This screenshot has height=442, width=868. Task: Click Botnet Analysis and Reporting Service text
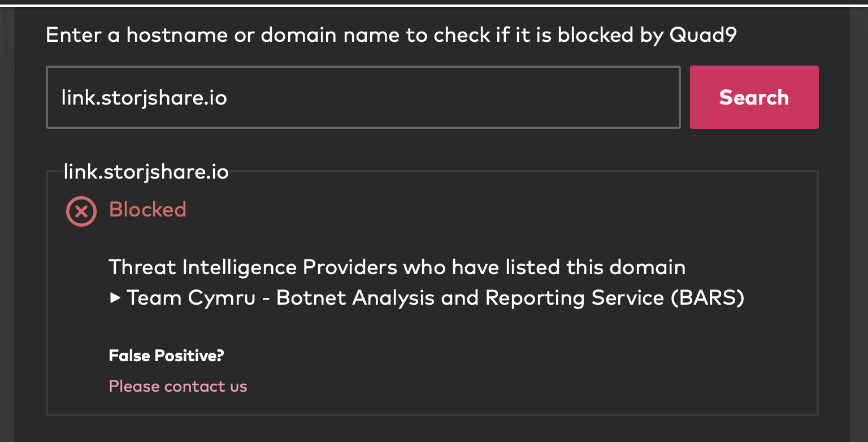tap(470, 298)
